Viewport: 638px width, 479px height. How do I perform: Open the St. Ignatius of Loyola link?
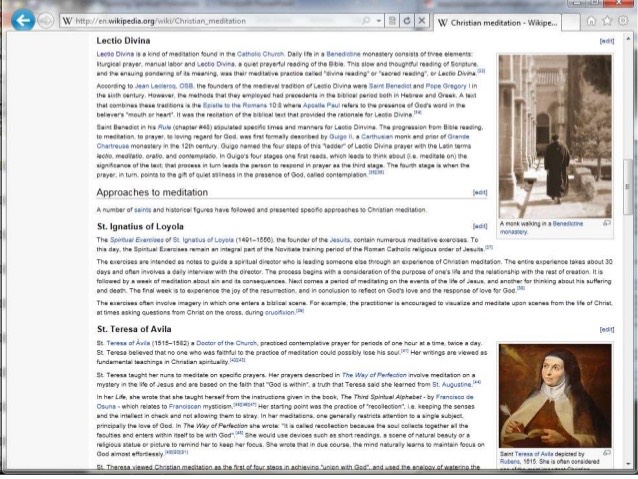pyautogui.click(x=203, y=240)
